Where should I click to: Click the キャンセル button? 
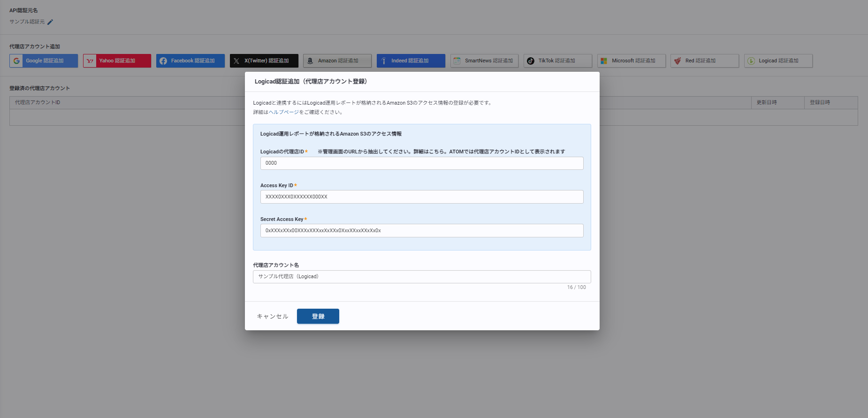point(272,317)
